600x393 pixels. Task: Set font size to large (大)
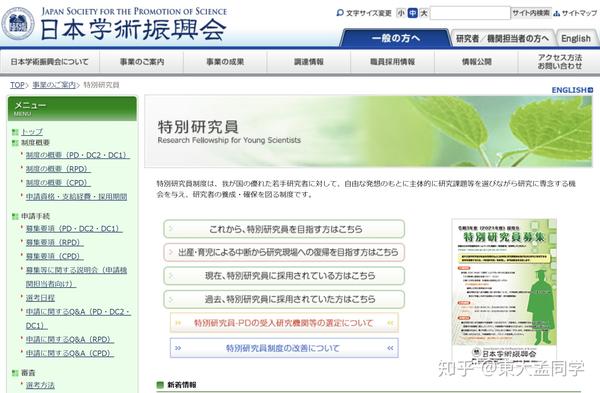424,13
